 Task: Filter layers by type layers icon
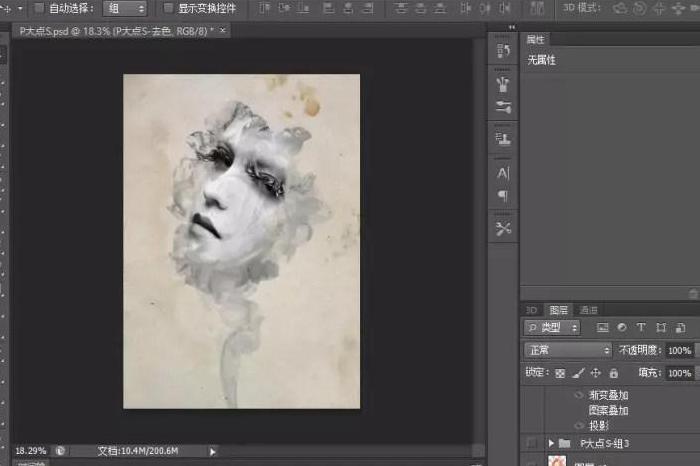641,328
